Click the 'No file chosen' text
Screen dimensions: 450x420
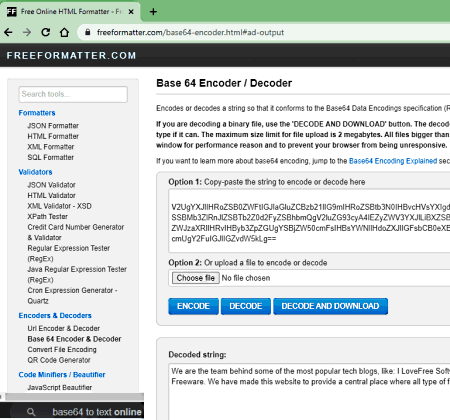pos(246,278)
